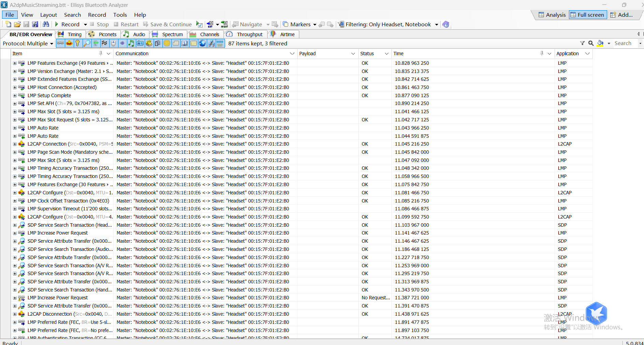Click the time reference reset icon

click(224, 24)
